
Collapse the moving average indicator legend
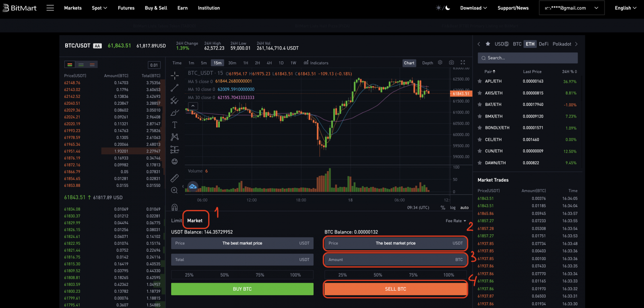pyautogui.click(x=193, y=106)
